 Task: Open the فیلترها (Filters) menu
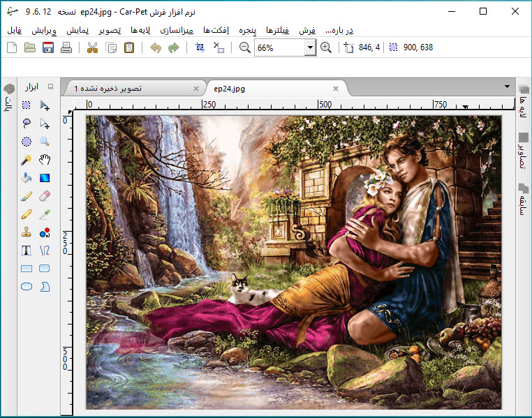[x=278, y=31]
